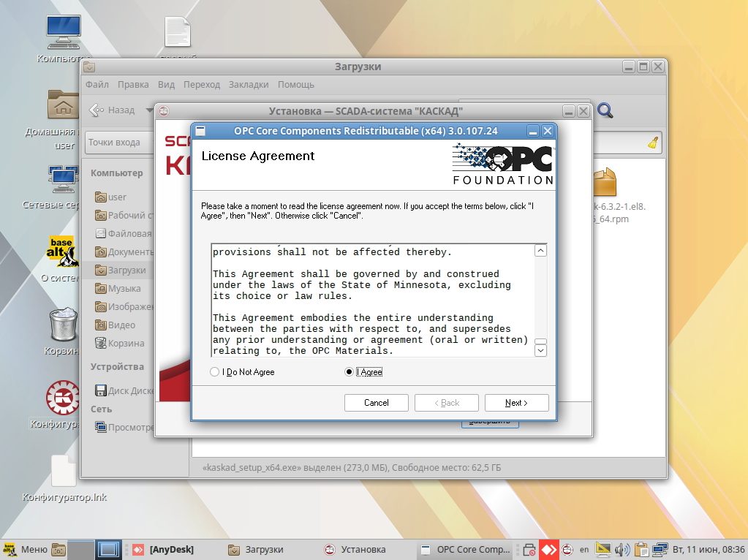Go back with the Назад button
The width and height of the screenshot is (748, 560).
tap(113, 110)
